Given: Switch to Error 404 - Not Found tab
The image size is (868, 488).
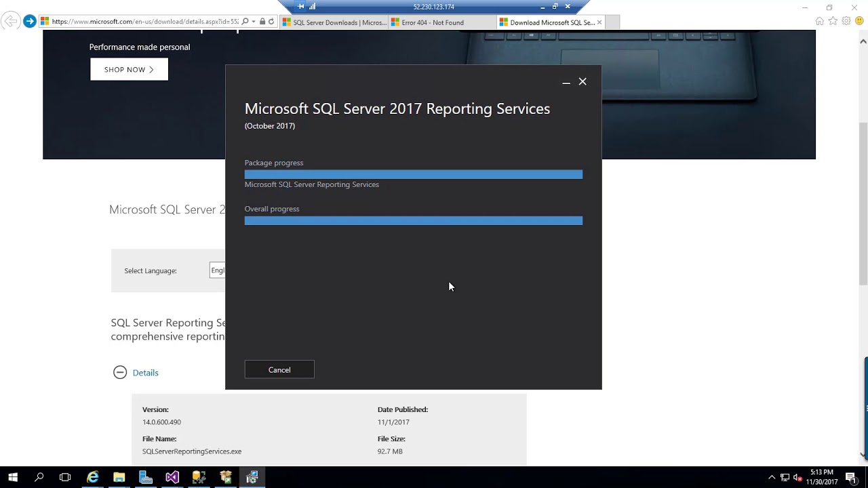Looking at the screenshot, I should coord(442,22).
